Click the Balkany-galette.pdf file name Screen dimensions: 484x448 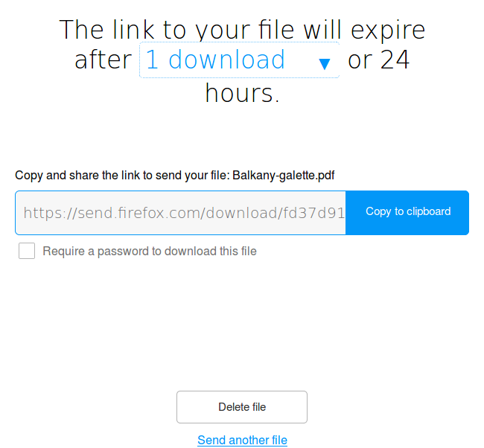coord(284,175)
